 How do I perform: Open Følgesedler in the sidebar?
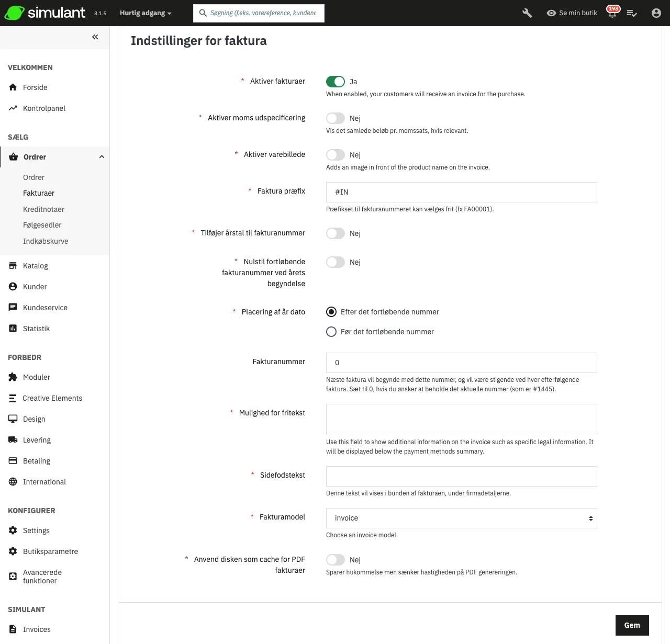click(x=42, y=225)
